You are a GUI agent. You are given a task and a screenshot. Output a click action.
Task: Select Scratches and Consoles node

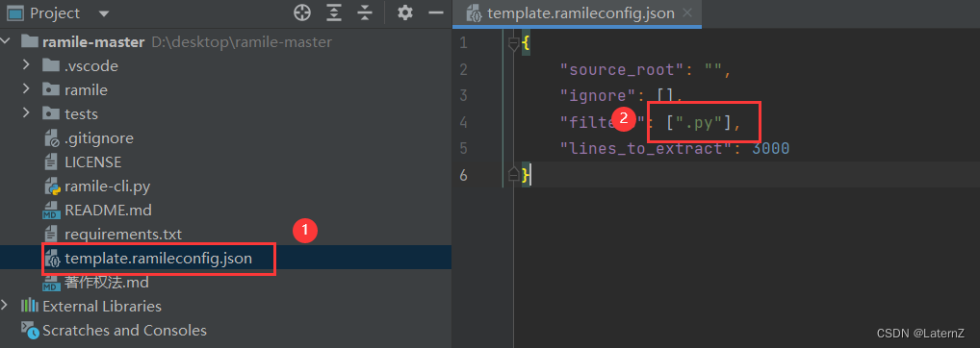[x=124, y=330]
